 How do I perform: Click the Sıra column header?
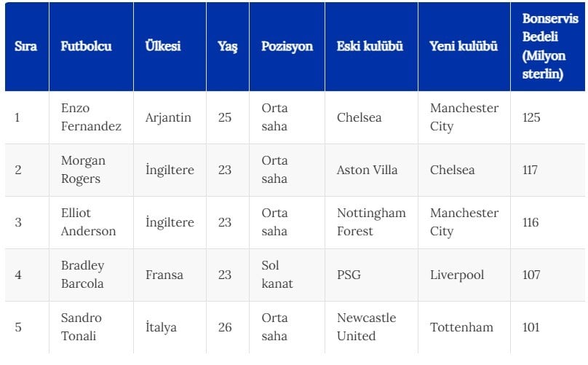click(x=26, y=46)
